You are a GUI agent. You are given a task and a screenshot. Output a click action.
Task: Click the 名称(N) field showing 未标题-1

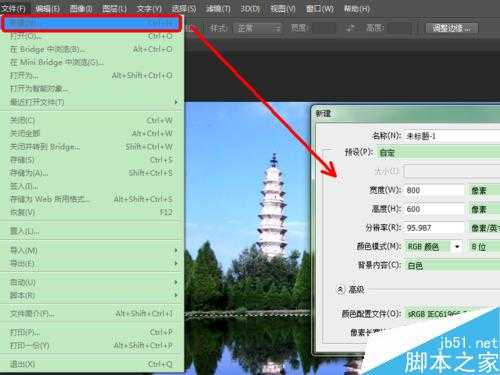click(x=452, y=136)
